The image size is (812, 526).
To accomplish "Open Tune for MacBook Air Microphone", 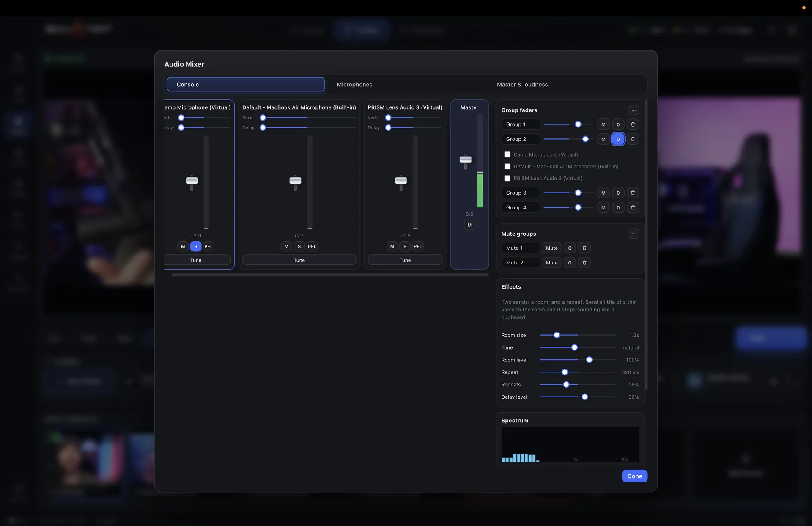I will (x=299, y=260).
